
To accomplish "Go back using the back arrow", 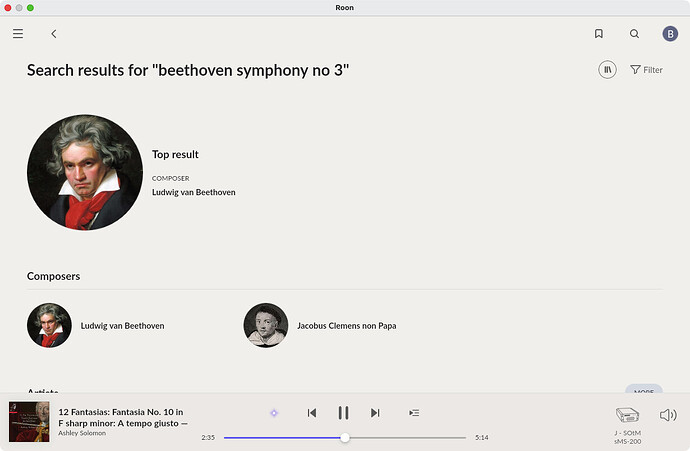I will (x=54, y=34).
